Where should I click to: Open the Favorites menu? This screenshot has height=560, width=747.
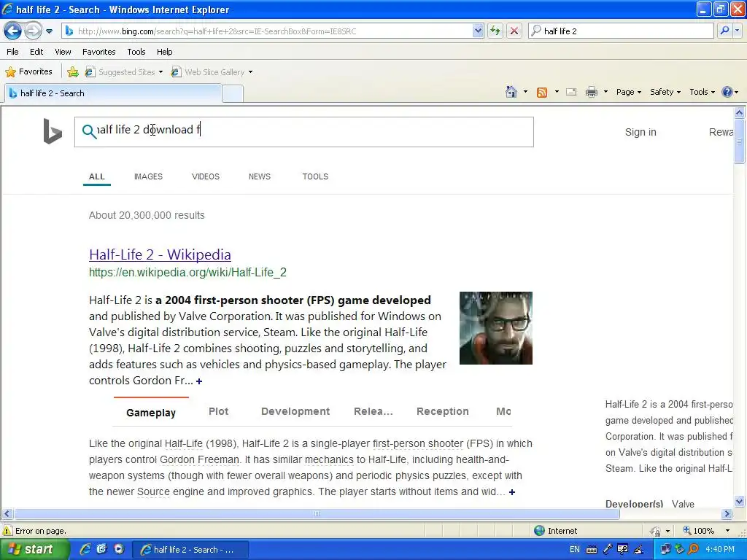click(99, 52)
